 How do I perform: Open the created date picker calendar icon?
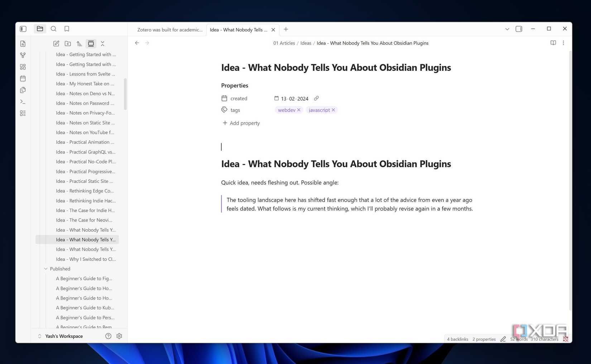point(276,98)
